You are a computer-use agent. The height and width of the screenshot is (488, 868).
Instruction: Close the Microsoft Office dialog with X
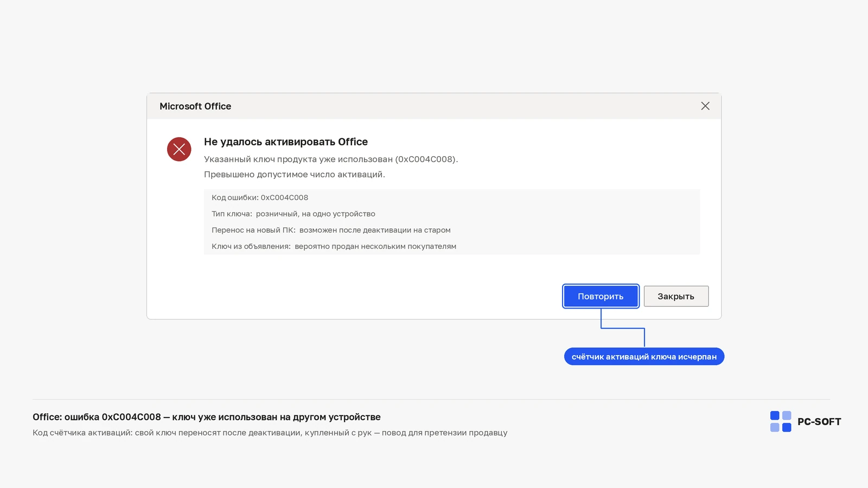(705, 106)
